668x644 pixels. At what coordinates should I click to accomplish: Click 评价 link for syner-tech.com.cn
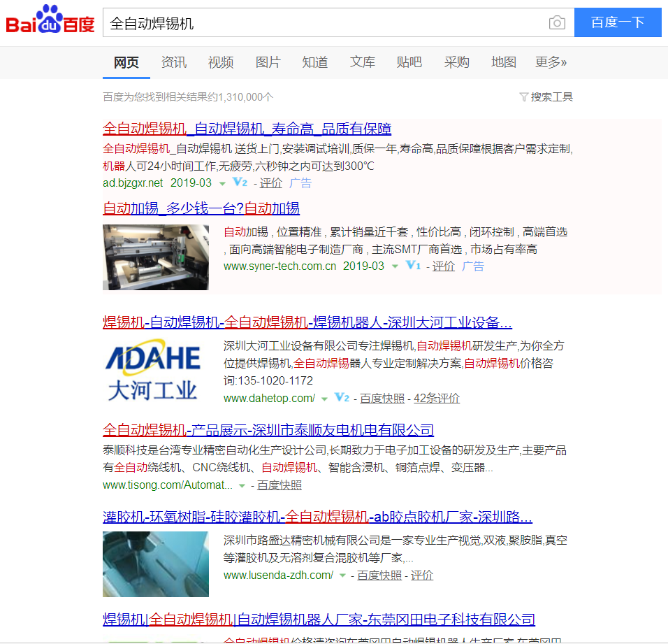tap(444, 266)
